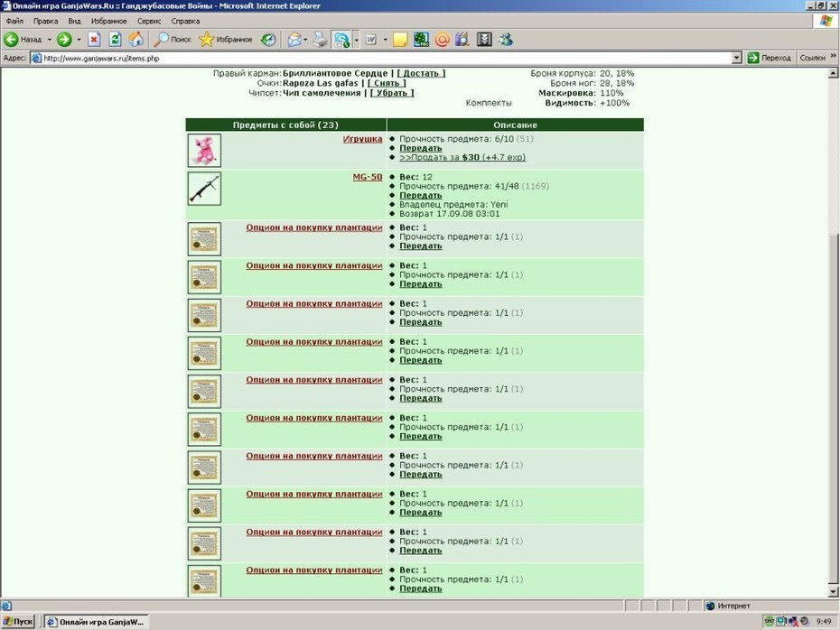Open the Back history dropdown arrow

(50, 40)
